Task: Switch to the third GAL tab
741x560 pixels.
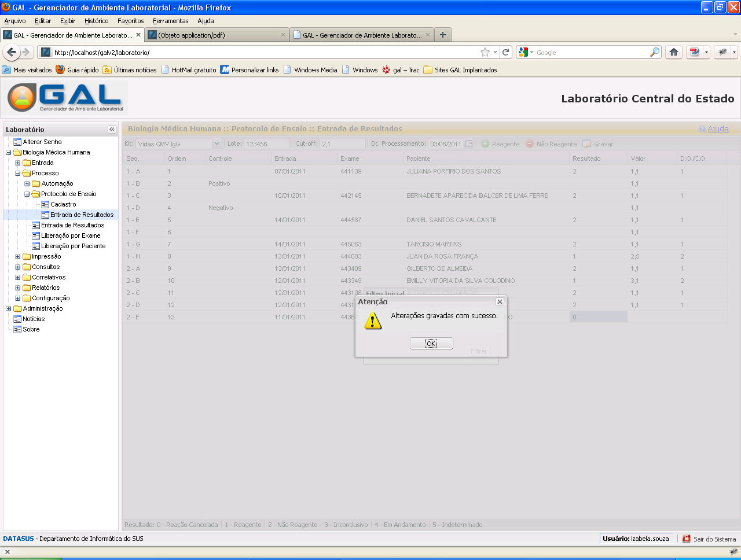Action: coord(362,35)
